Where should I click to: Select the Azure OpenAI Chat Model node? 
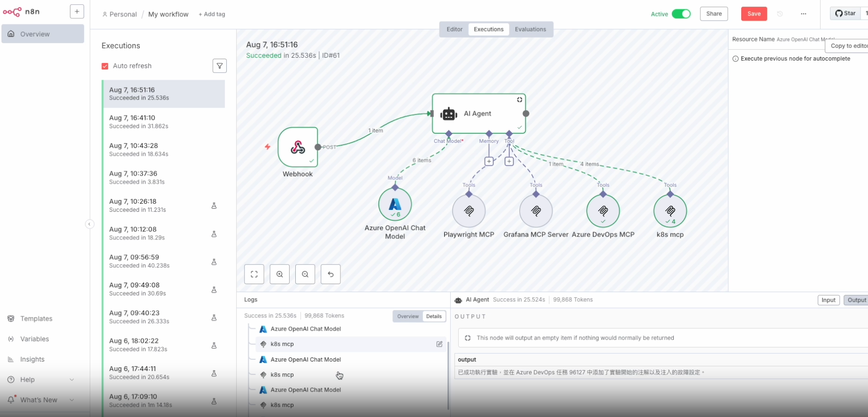tap(395, 204)
